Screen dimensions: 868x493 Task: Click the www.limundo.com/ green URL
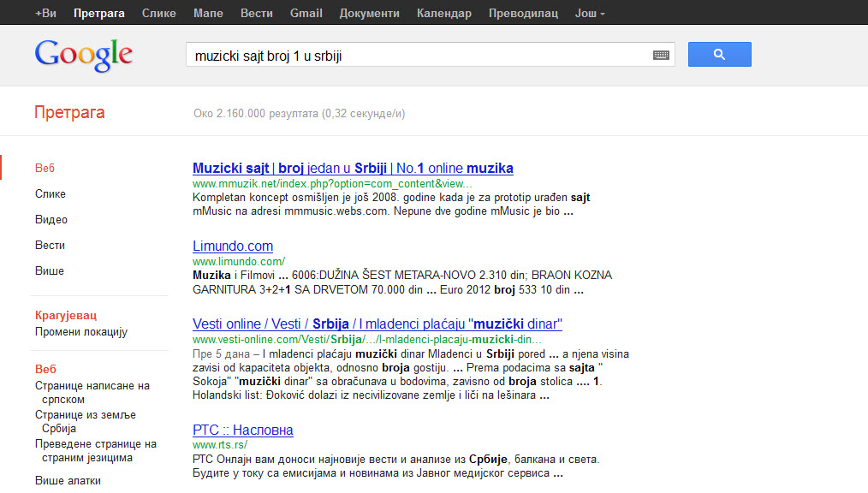239,261
